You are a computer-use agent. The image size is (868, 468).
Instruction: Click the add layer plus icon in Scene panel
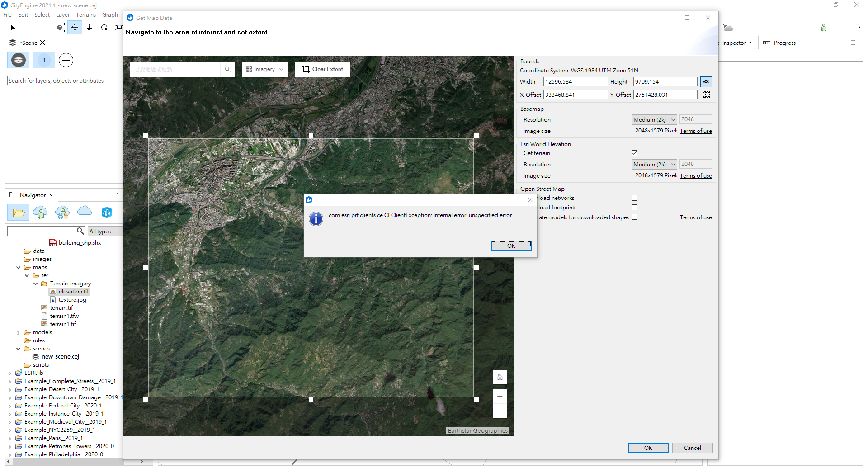tap(66, 60)
